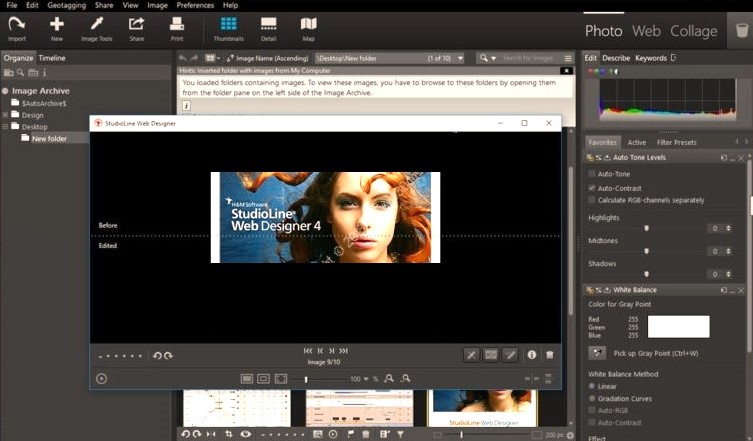Toggle the Auto-Contrast checkbox in Auto Tone Levels
The image size is (753, 441).
point(592,188)
